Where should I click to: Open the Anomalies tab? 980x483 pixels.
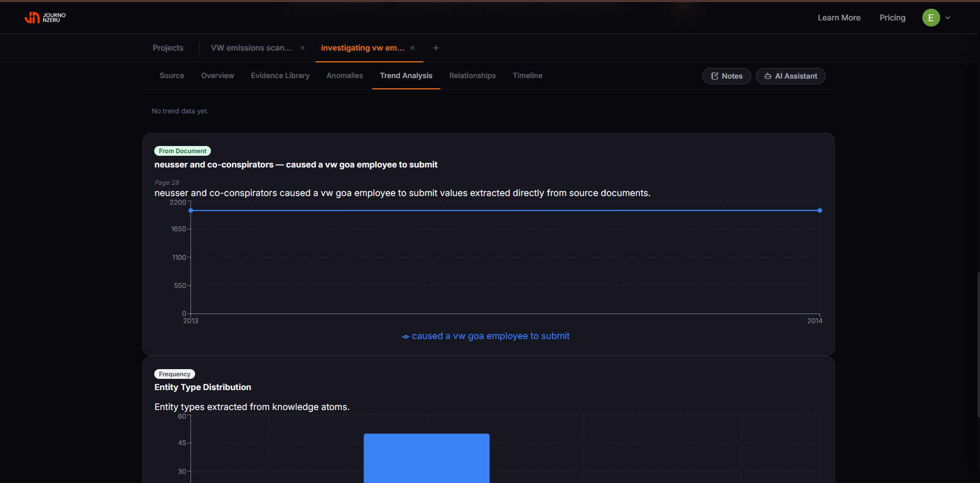tap(345, 76)
